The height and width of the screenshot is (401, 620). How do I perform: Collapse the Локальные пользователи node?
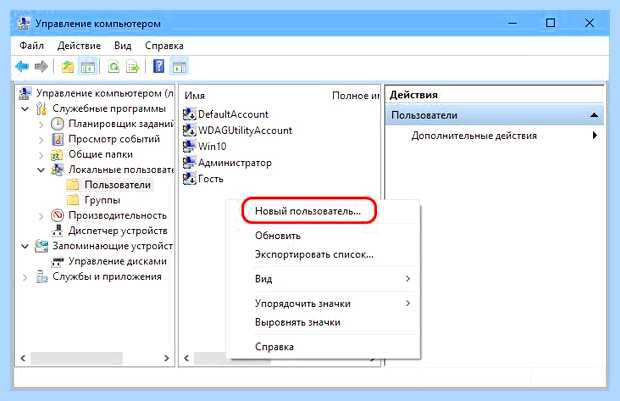click(41, 170)
